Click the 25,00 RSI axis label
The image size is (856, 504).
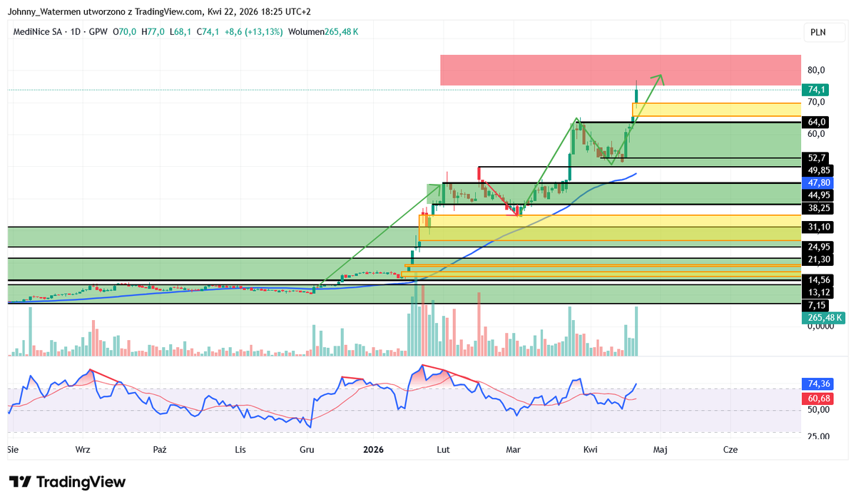pos(818,436)
